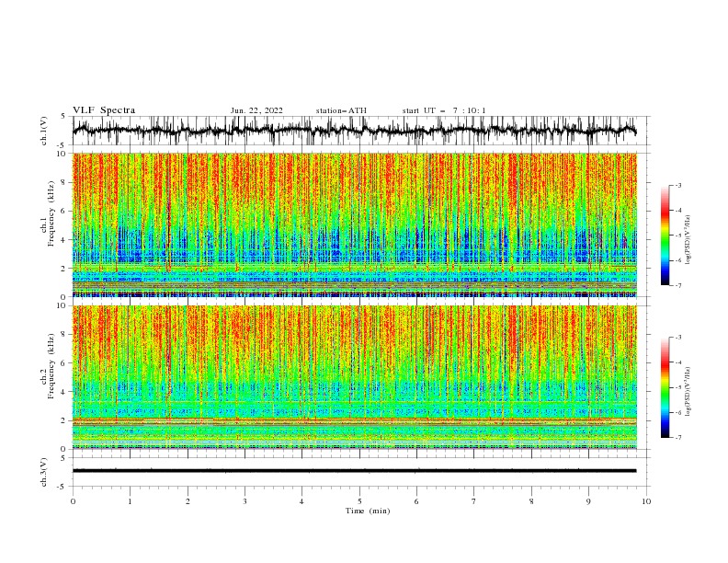
Task: Click time axis tick label "1"
Action: tap(131, 501)
